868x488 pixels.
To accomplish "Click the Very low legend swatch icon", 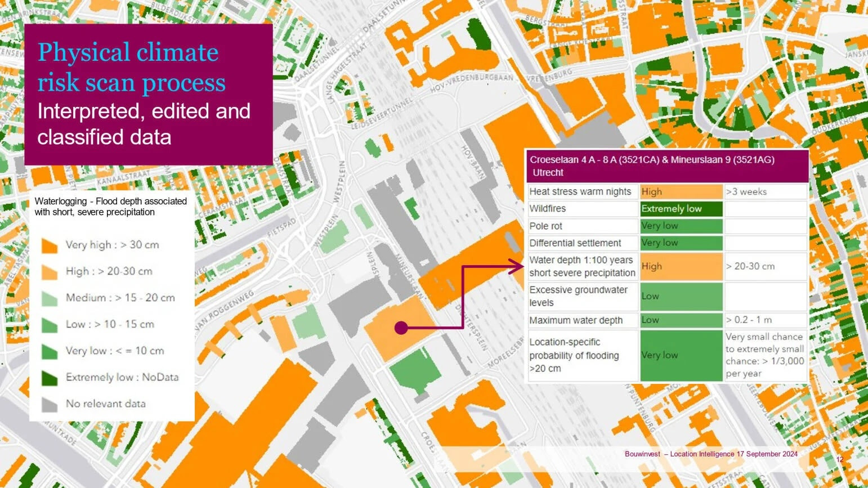I will point(50,351).
